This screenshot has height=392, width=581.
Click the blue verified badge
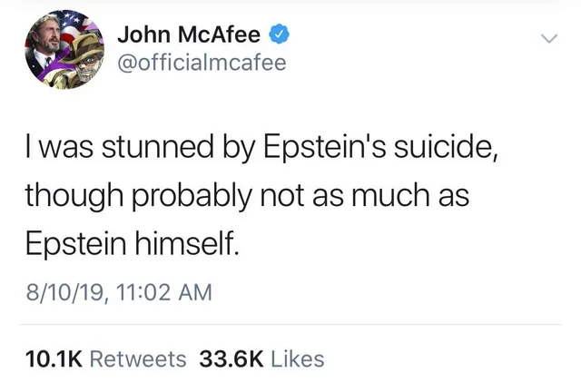tap(281, 35)
